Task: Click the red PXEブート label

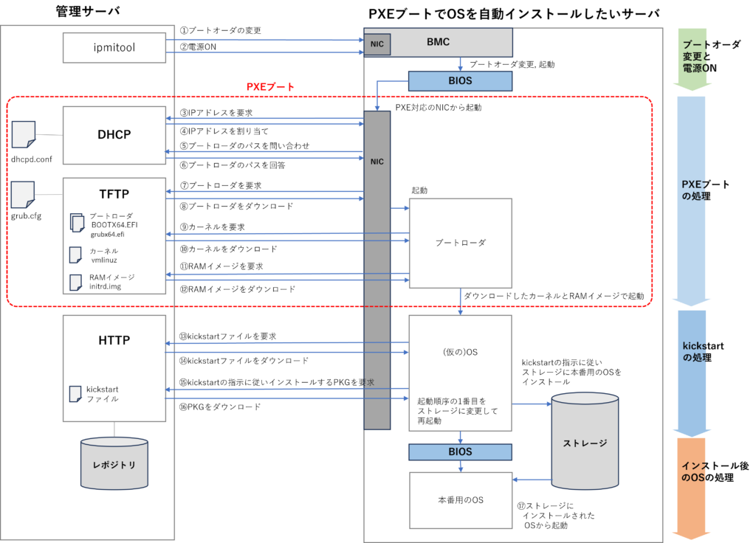Action: coord(270,87)
